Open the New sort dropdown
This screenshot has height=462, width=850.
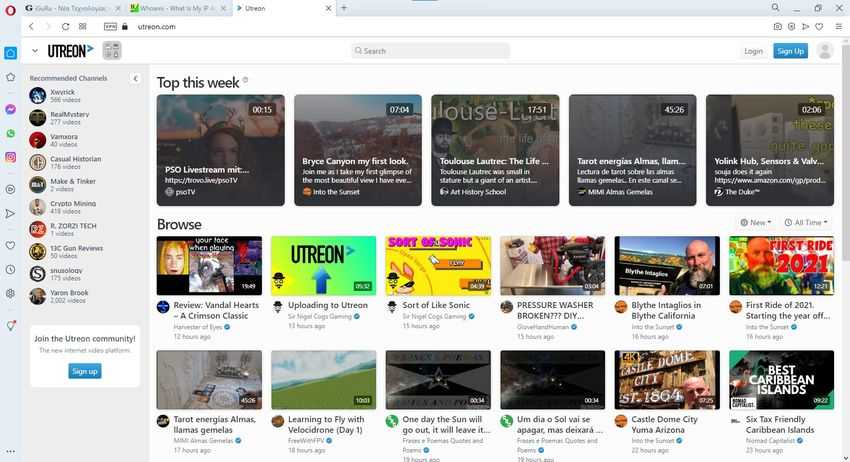coord(756,222)
